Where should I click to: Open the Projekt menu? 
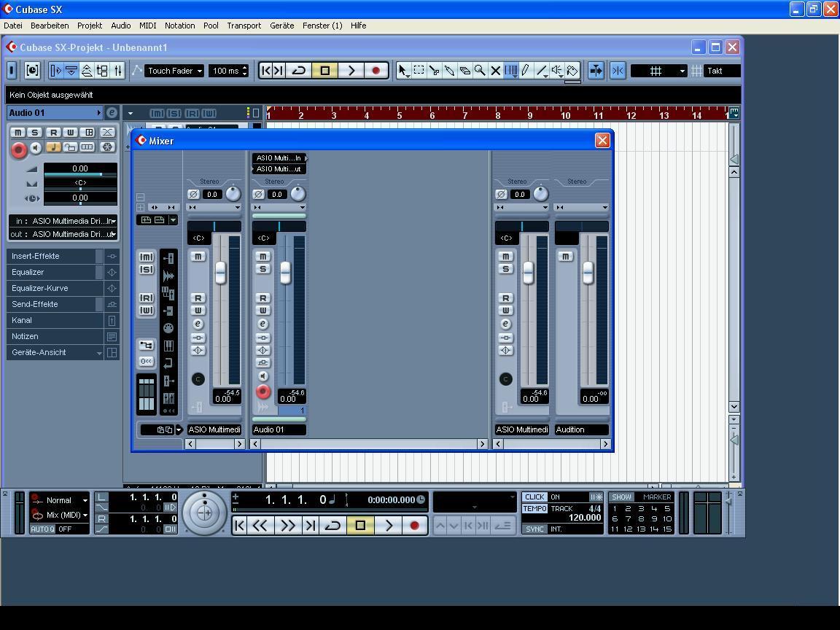tap(90, 26)
